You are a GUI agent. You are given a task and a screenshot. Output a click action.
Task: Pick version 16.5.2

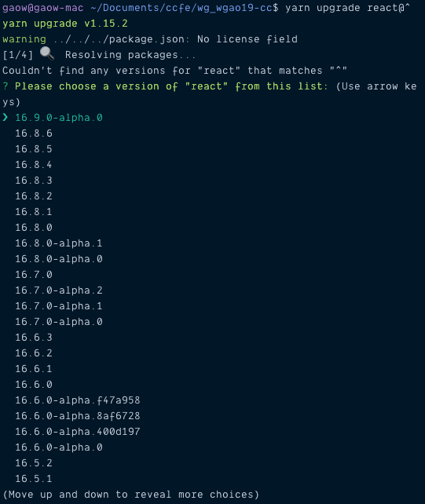(34, 463)
